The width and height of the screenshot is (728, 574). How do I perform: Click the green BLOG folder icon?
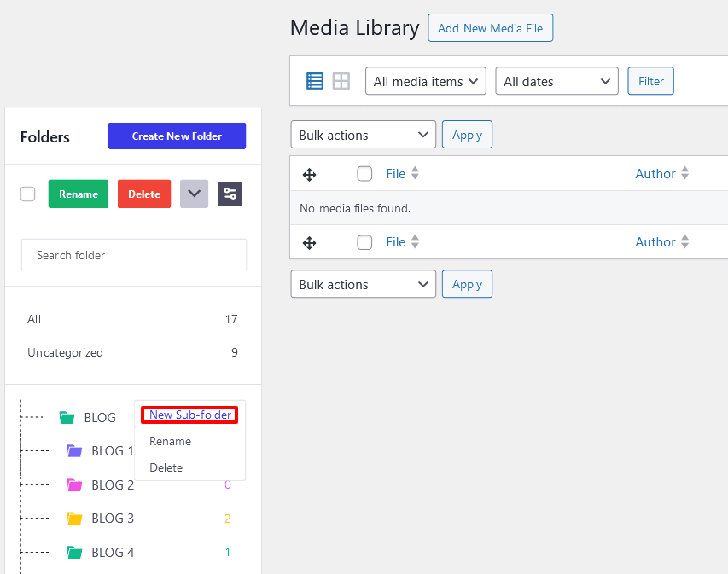(67, 418)
